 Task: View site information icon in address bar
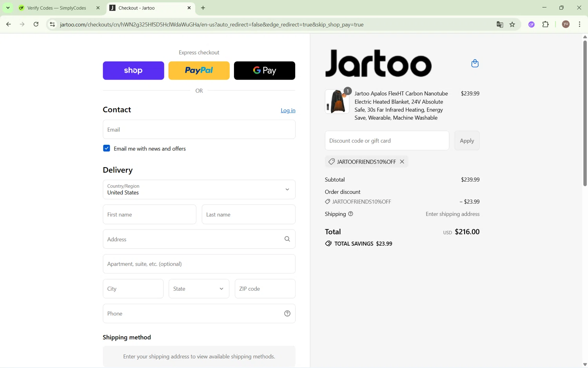[x=52, y=24]
